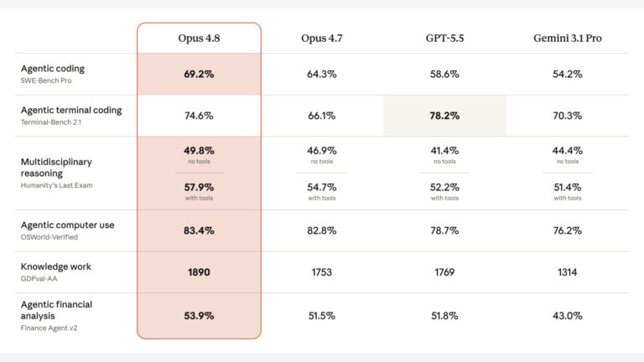The width and height of the screenshot is (644, 362).
Task: Click Opus 4.8's 57.9% with tools score
Action: pyautogui.click(x=199, y=187)
